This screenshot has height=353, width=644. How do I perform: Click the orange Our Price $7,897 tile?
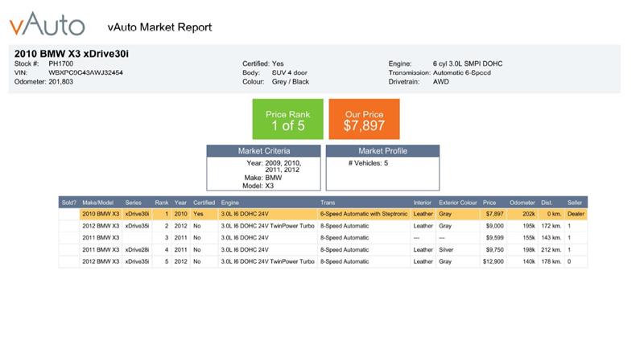coord(365,119)
